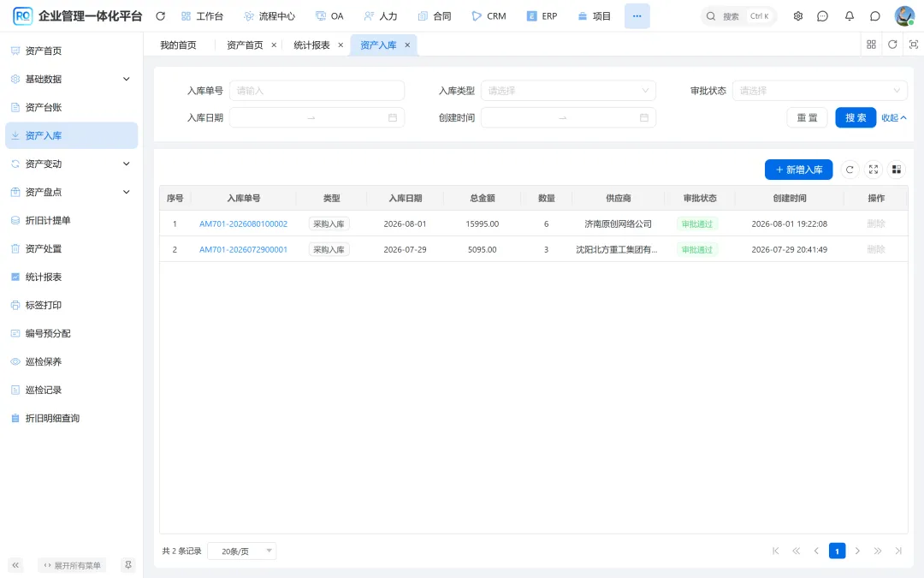Refresh current tab via tab bar icon

892,45
